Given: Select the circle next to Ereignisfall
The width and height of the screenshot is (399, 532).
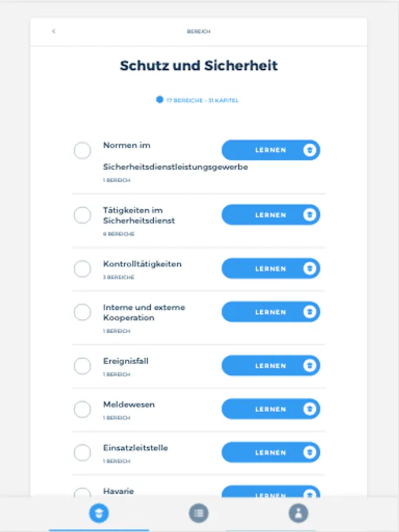Looking at the screenshot, I should click(82, 366).
